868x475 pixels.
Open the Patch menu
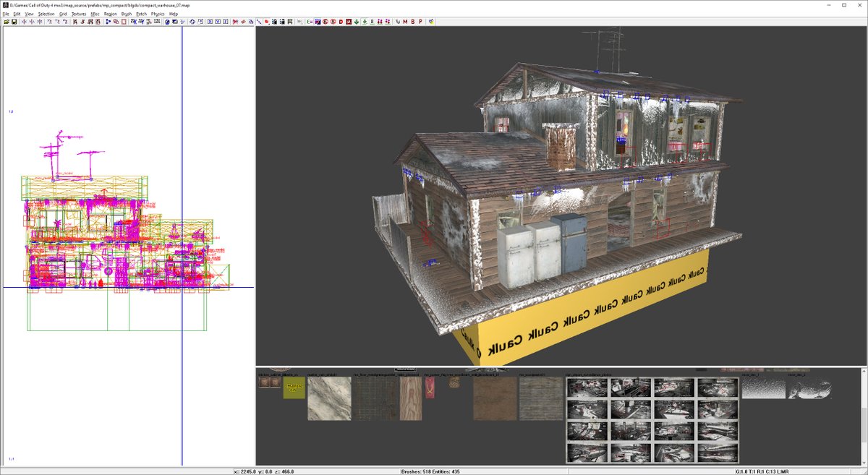[142, 14]
